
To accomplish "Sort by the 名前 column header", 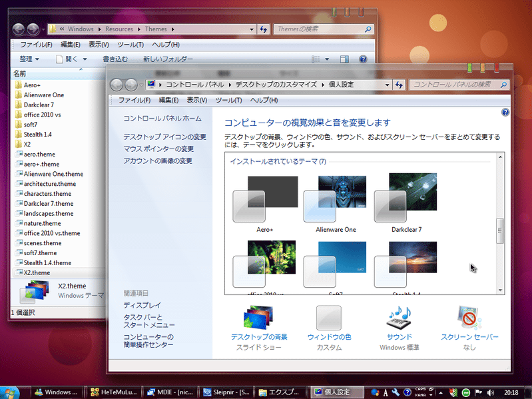I will [x=20, y=74].
